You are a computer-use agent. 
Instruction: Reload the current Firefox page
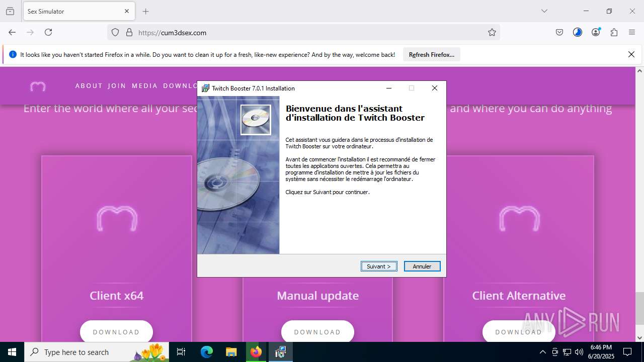click(48, 32)
